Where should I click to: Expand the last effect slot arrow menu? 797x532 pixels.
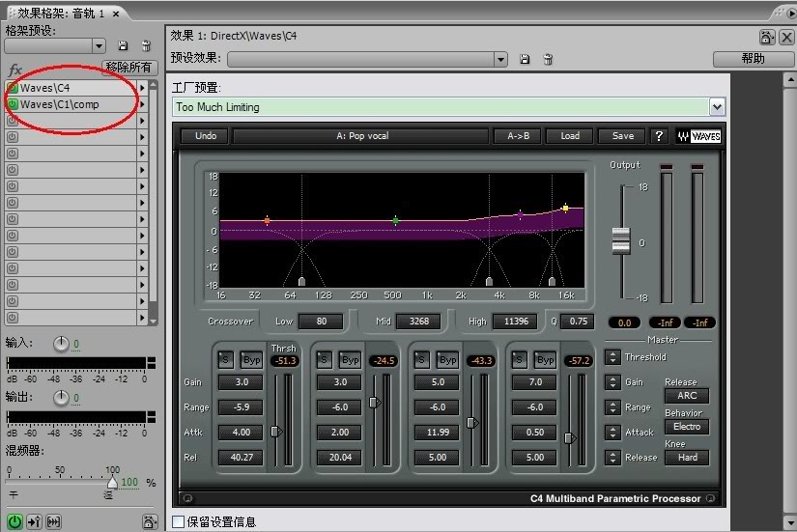point(142,318)
